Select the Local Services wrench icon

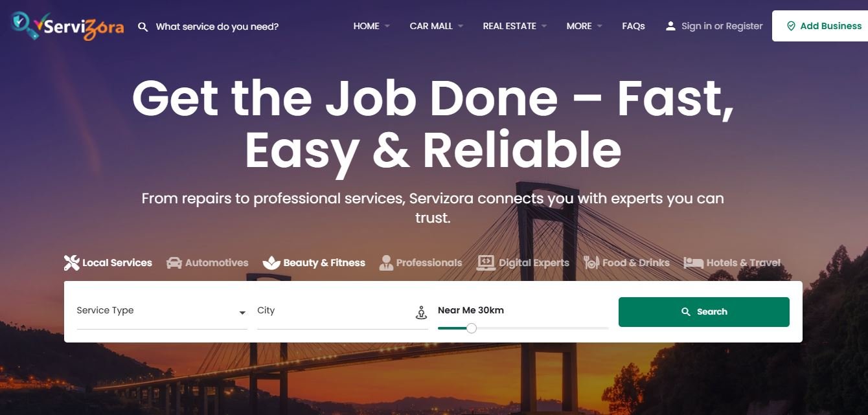[x=71, y=263]
